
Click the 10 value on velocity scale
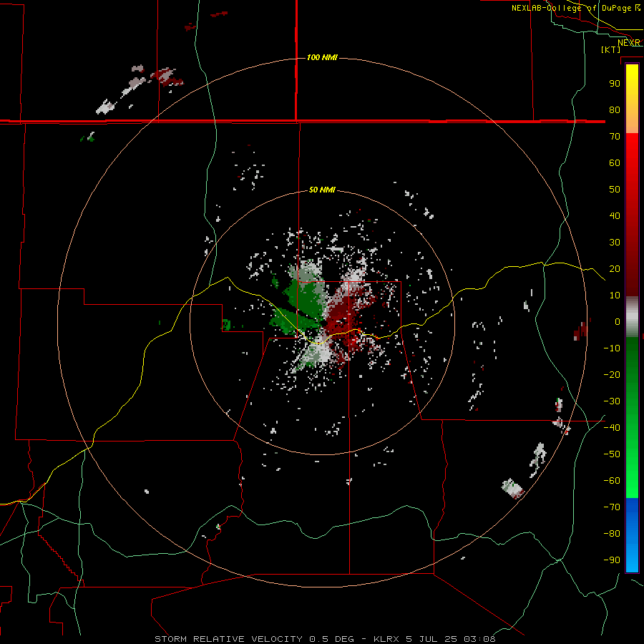pyautogui.click(x=615, y=296)
